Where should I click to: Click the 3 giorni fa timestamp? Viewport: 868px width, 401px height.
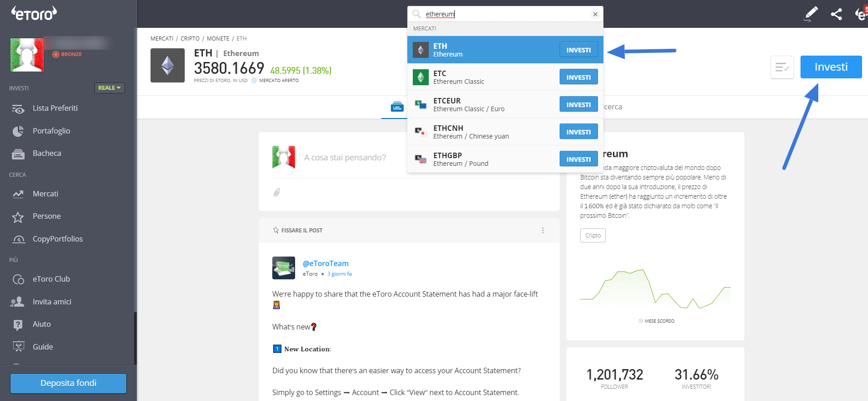pos(339,274)
